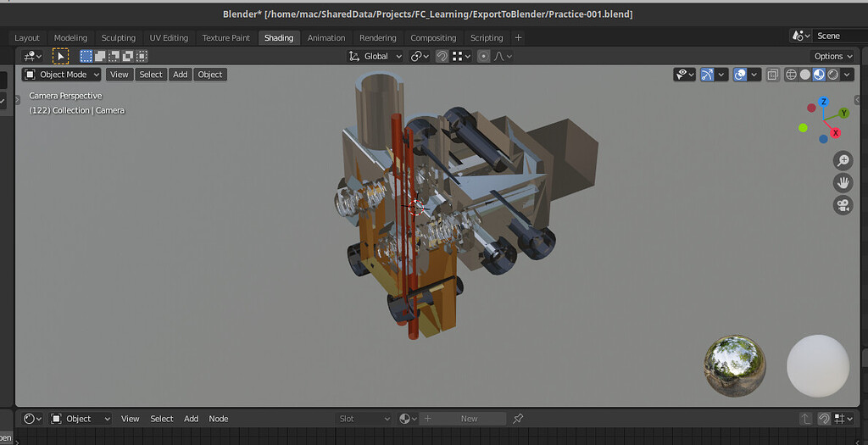Set selection mode to Intersect
This screenshot has width=868, height=445.
point(142,56)
